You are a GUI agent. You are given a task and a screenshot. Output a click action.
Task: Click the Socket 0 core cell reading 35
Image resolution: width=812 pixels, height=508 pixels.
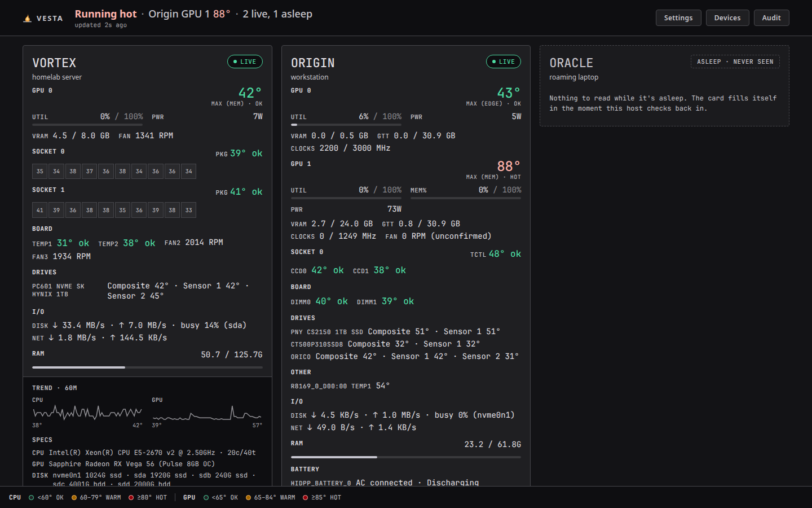(40, 171)
